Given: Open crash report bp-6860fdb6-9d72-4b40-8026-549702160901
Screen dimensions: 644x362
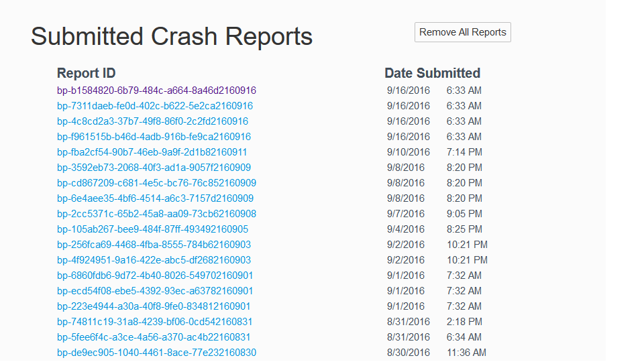Looking at the screenshot, I should (x=155, y=276).
